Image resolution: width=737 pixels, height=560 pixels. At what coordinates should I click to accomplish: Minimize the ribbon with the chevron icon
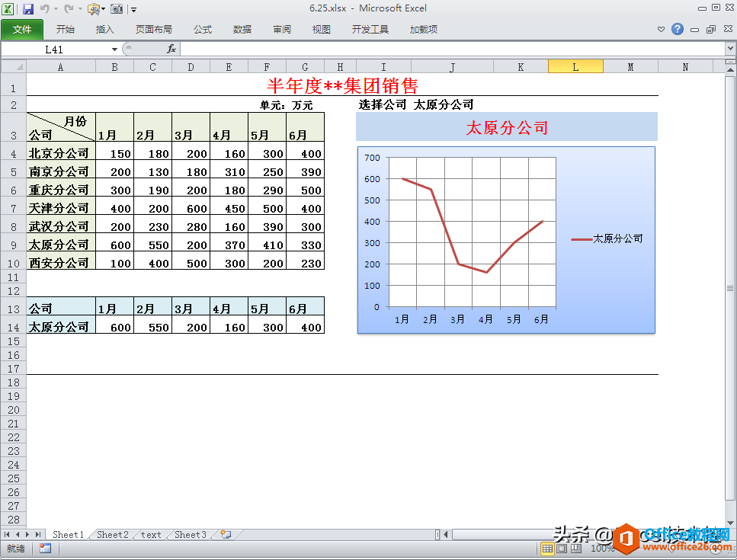[661, 29]
